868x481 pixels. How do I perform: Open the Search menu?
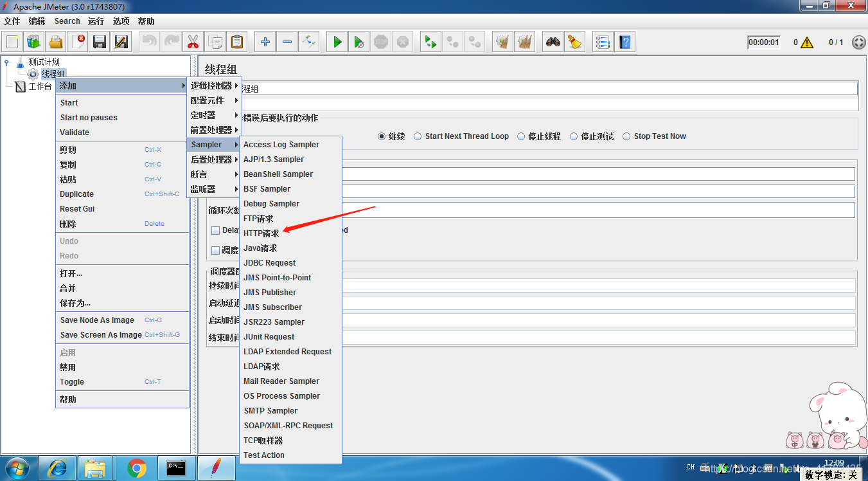pyautogui.click(x=67, y=21)
